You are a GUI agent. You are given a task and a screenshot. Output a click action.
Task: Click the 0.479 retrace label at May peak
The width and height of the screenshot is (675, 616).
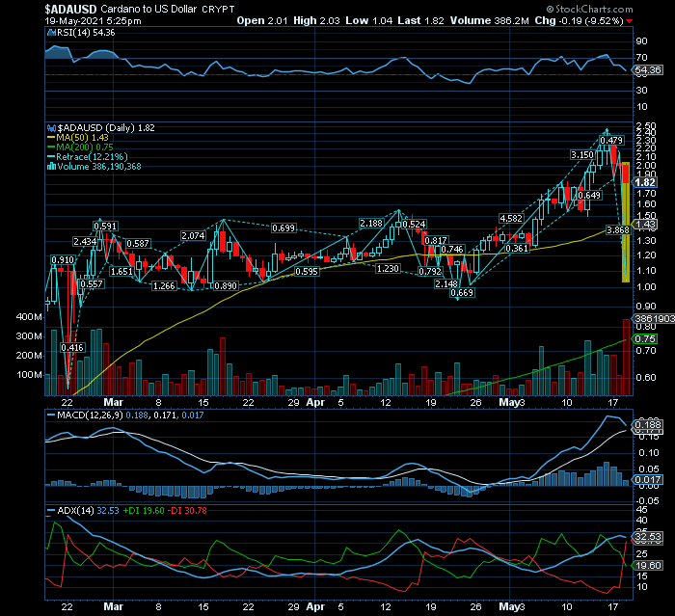(x=611, y=141)
